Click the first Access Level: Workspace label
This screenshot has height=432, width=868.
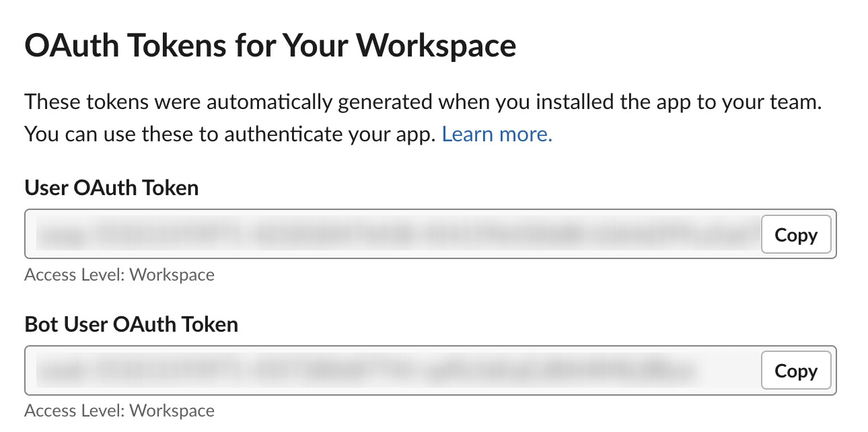118,275
